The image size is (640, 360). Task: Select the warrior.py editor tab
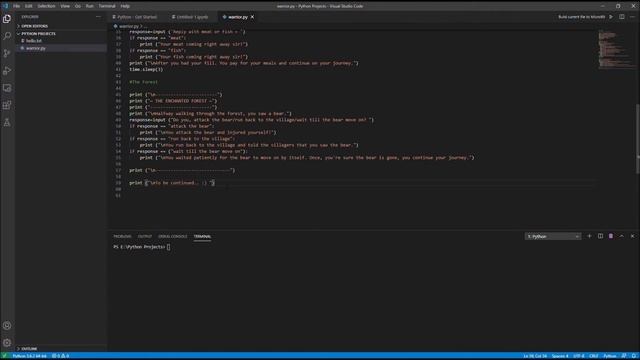click(238, 17)
